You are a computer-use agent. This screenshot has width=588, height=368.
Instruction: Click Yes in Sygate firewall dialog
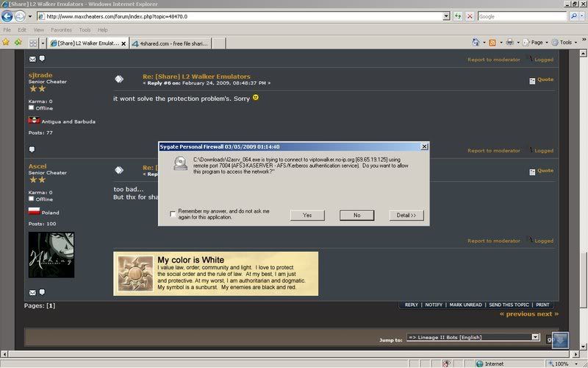click(x=307, y=215)
